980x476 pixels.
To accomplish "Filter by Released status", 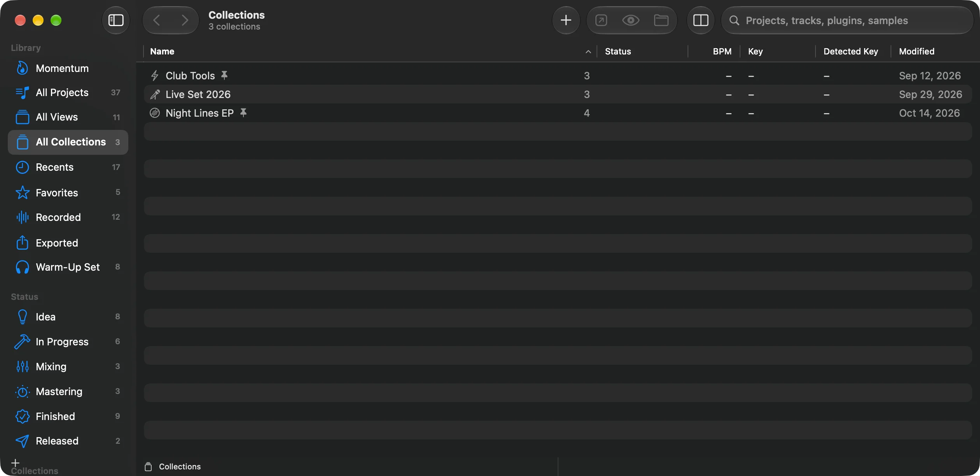I will [68, 441].
